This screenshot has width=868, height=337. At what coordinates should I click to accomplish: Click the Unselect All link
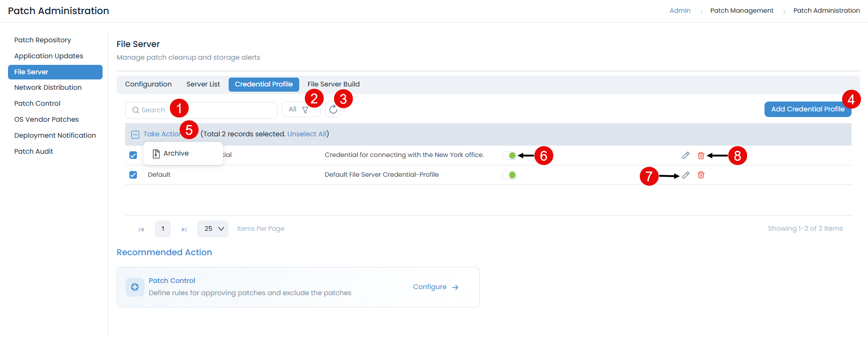[307, 134]
